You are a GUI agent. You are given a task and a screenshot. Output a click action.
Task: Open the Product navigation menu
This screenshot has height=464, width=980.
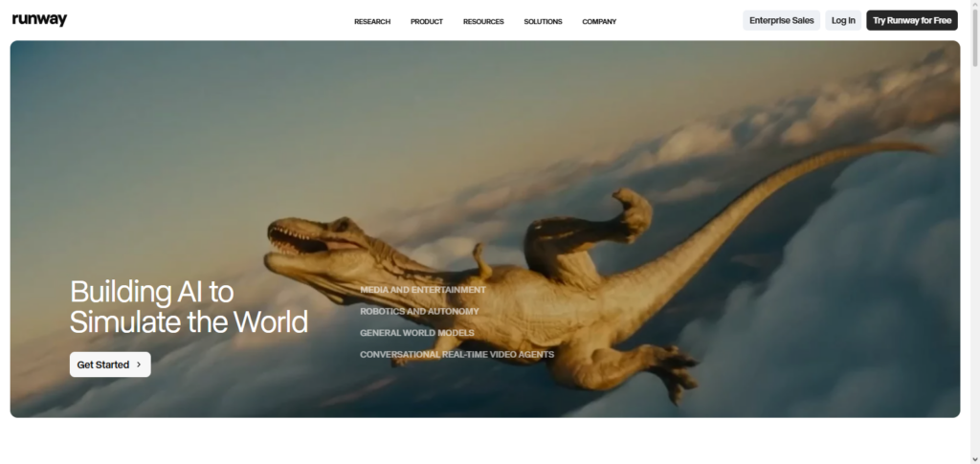tap(427, 21)
